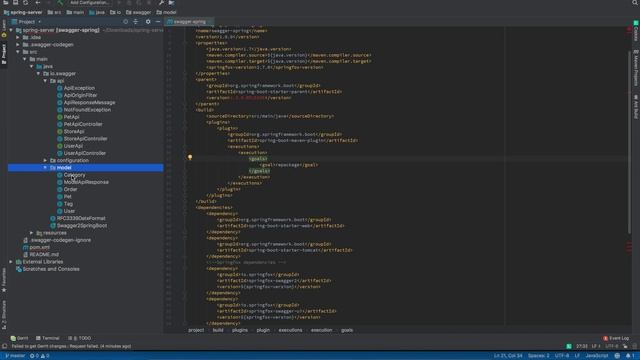Click the collapse all icon in Project panel

click(136, 22)
